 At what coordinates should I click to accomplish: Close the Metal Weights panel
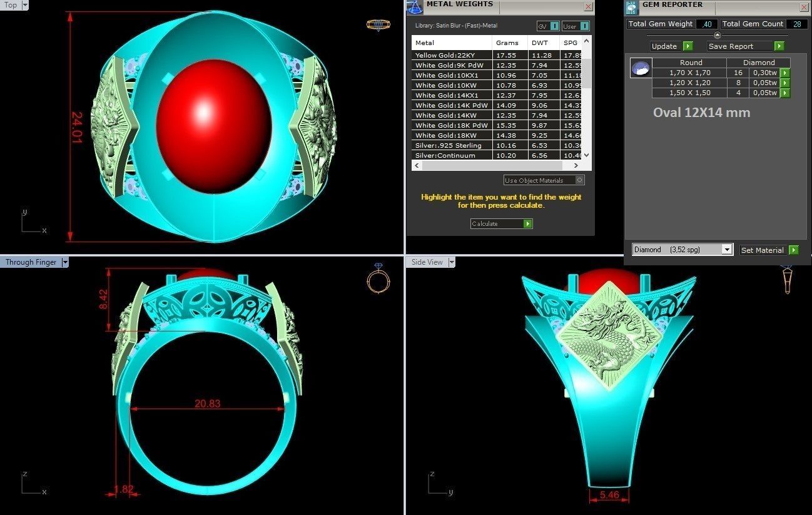point(588,7)
